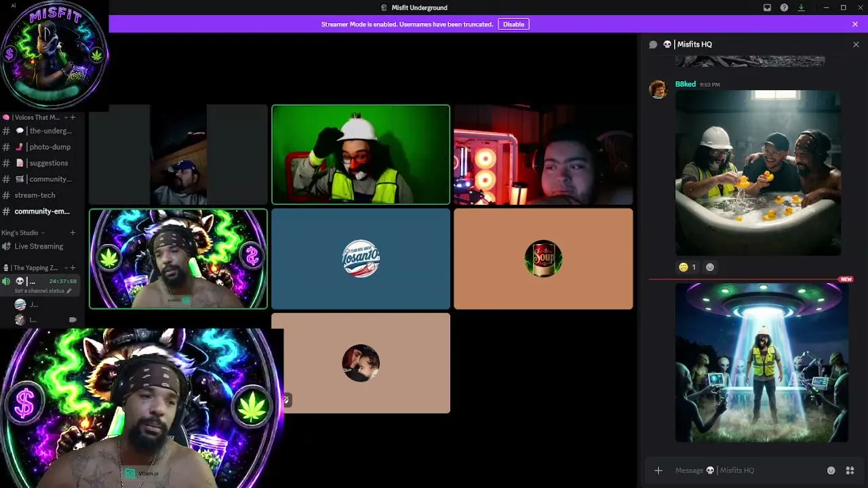The height and width of the screenshot is (488, 868).
Task: Click the plus attachment button in message box
Action: pyautogui.click(x=658, y=470)
